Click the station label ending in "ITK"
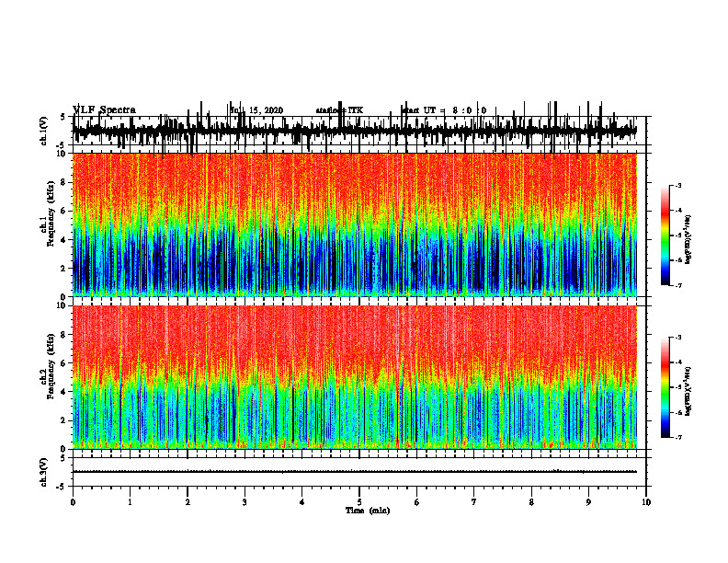The image size is (728, 563). (339, 110)
